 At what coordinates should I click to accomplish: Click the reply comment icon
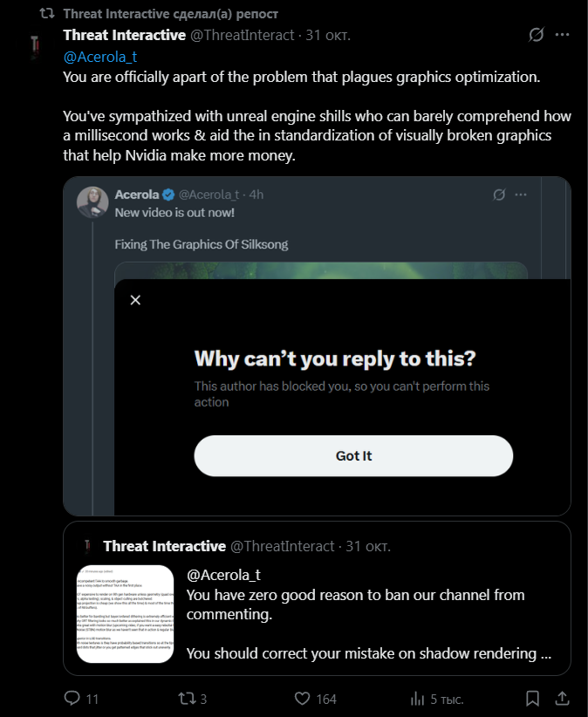coord(72,699)
